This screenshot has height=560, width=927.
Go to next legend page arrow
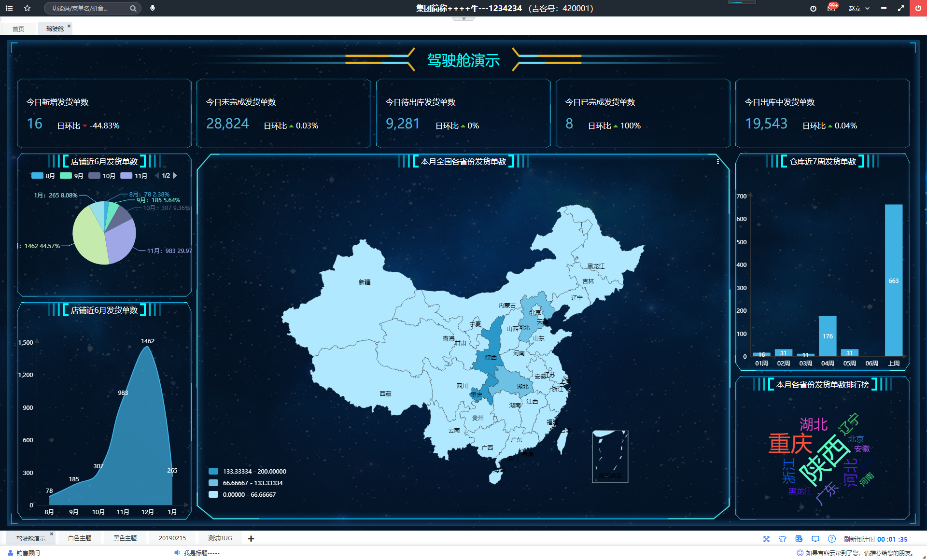point(175,176)
